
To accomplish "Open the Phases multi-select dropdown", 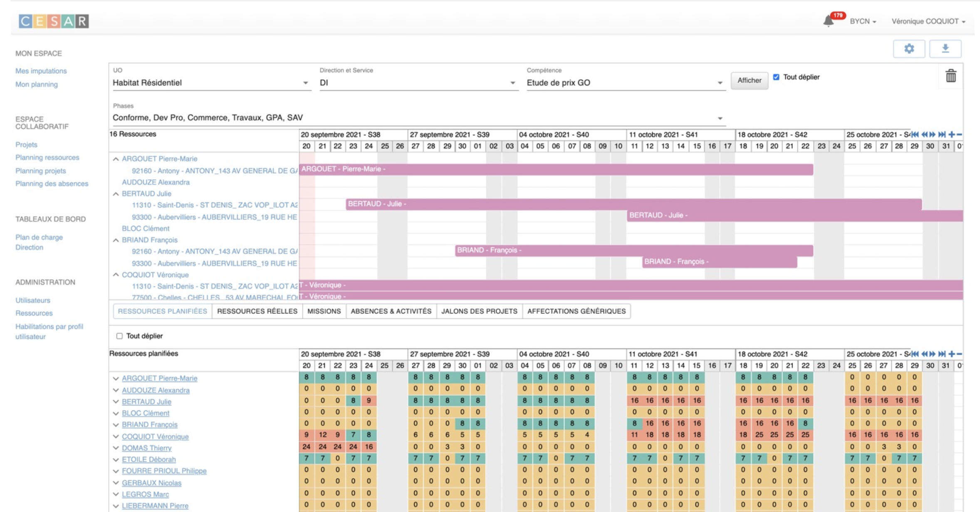I will click(418, 118).
